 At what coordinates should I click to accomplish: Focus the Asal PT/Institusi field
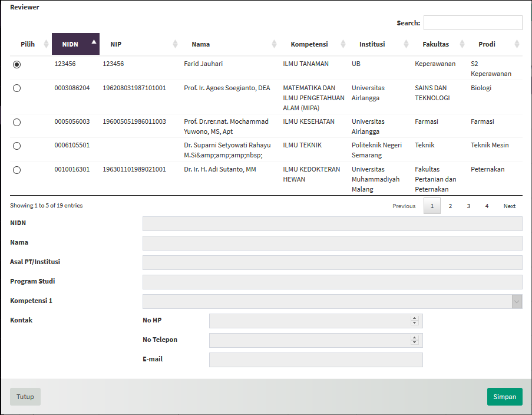point(332,262)
